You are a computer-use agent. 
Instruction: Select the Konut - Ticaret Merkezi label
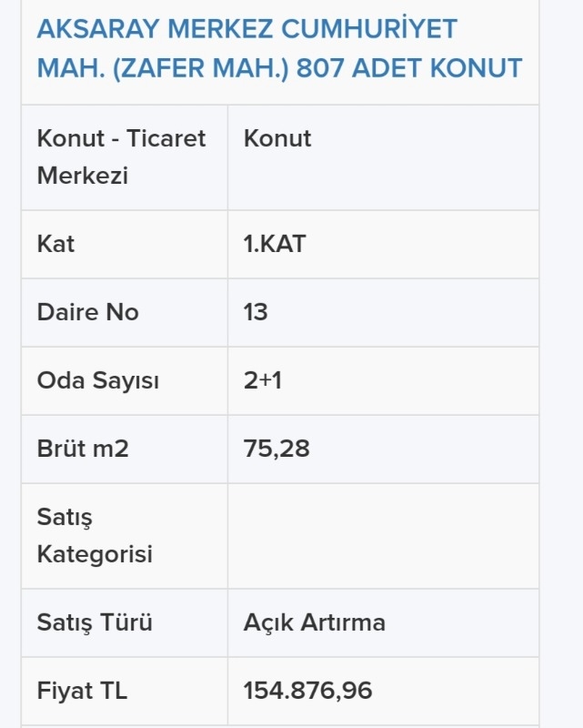(x=121, y=157)
